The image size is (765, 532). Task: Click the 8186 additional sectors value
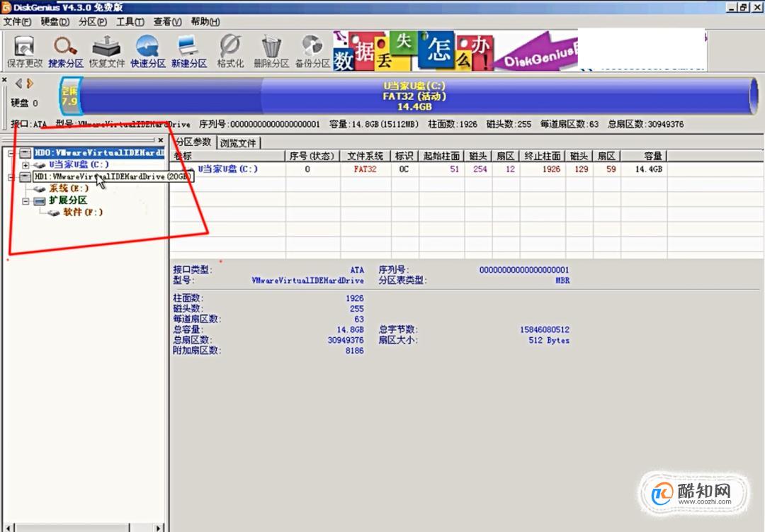pos(354,351)
